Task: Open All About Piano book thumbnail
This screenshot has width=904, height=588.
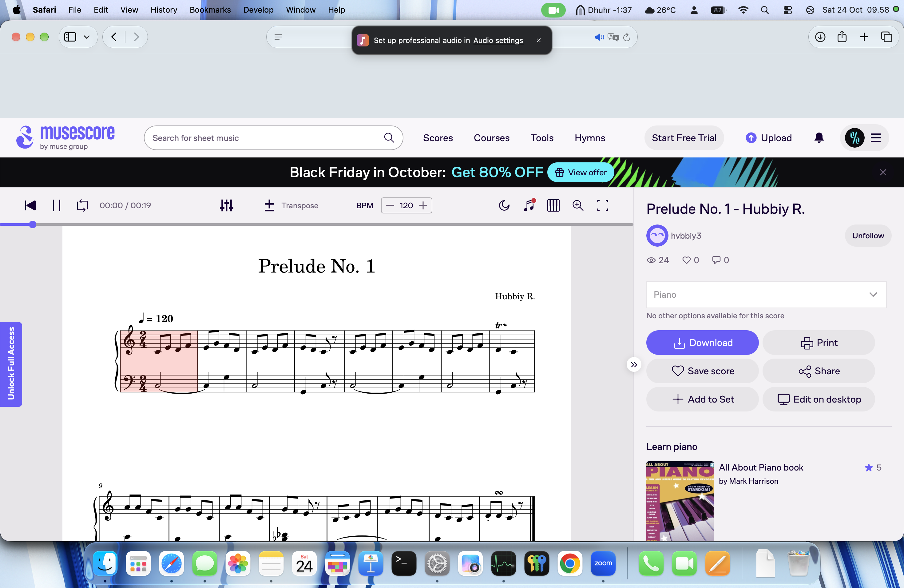Action: 680,501
